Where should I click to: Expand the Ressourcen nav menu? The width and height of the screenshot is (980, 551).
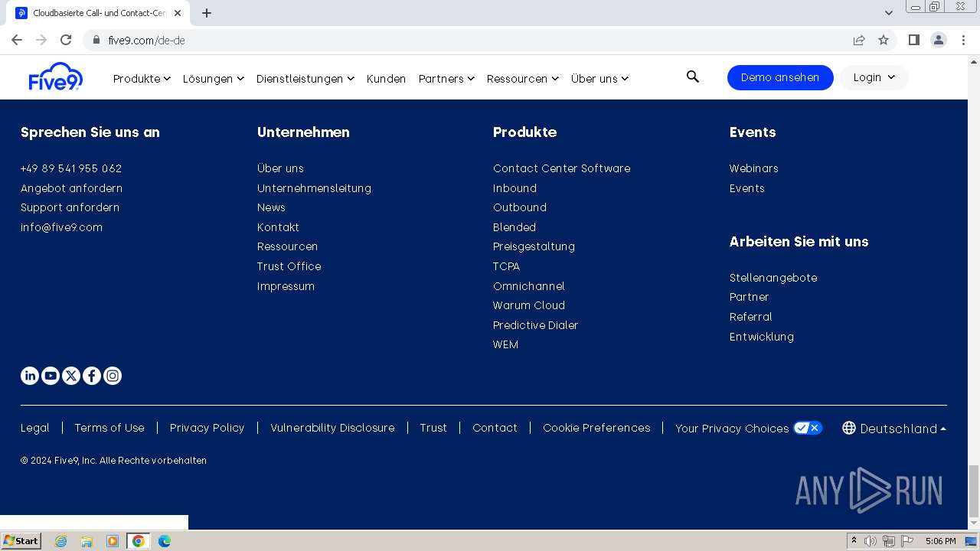point(523,79)
